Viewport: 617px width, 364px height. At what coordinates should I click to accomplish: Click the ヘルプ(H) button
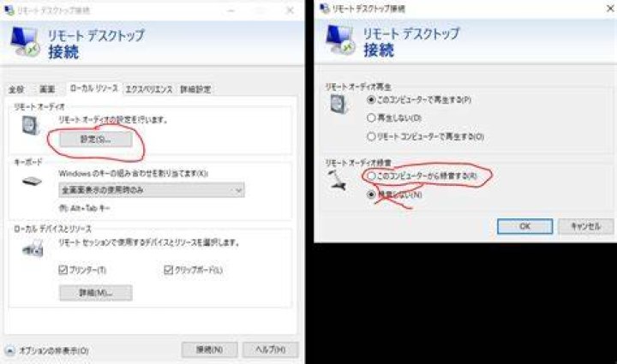[270, 349]
